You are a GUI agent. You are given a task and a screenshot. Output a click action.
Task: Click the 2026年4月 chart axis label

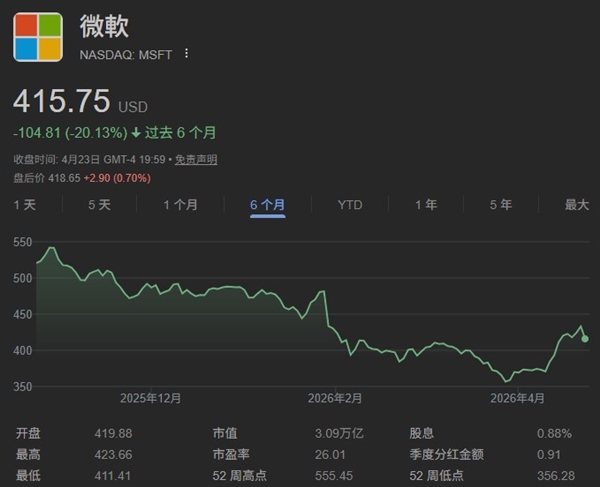tap(517, 397)
